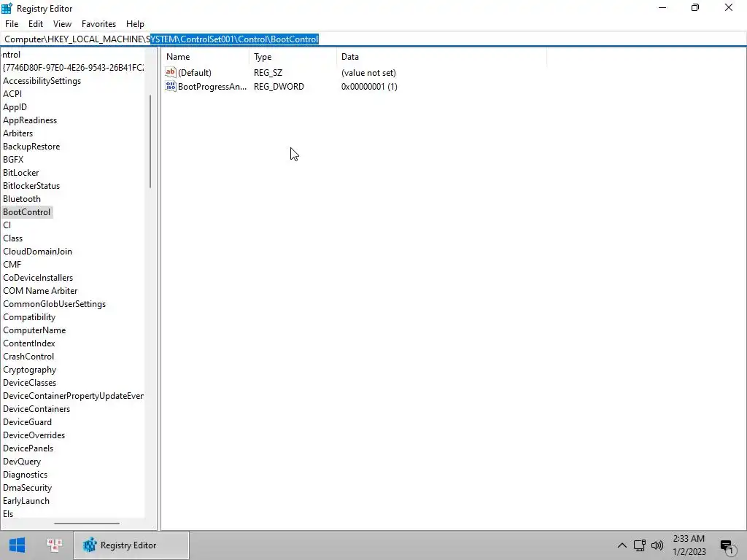
Task: Show hidden system tray icons
Action: tap(622, 545)
